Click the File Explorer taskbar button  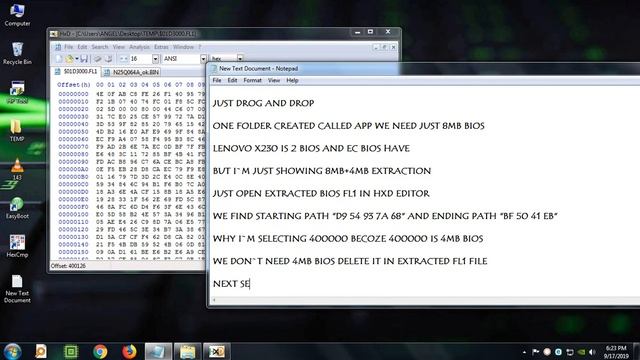coord(187,351)
